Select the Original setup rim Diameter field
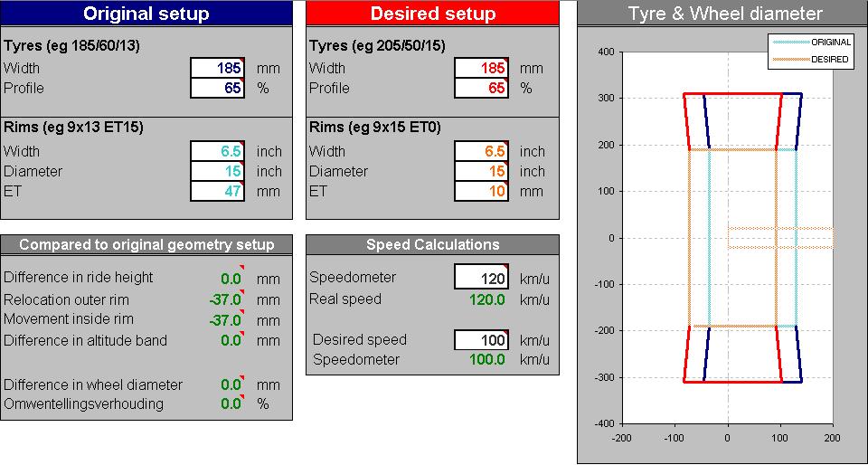868x465 pixels. (218, 171)
